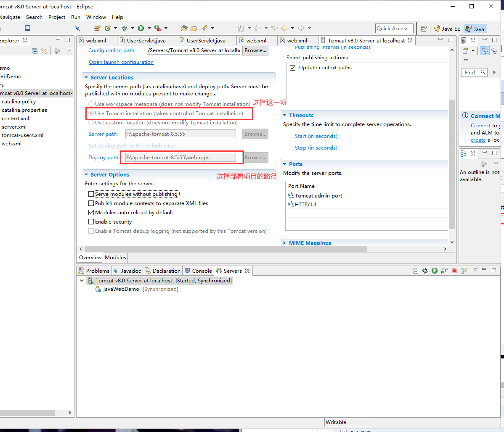Viewport: 504px width, 432px height.
Task: Click the monitor icon in left toolbar
Action: click(28, 28)
